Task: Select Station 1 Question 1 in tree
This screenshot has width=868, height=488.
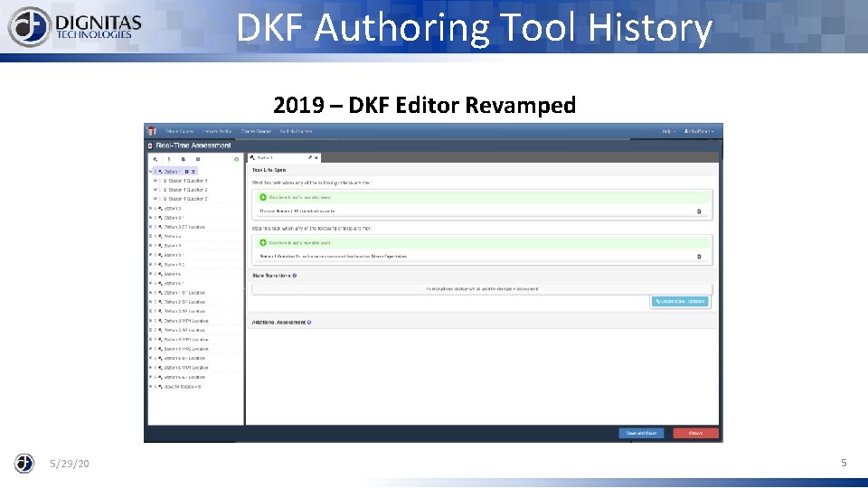Action: [188, 181]
